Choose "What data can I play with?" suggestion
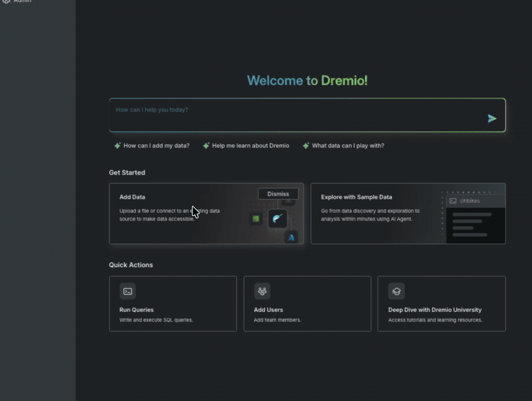This screenshot has width=532, height=401. 348,146
